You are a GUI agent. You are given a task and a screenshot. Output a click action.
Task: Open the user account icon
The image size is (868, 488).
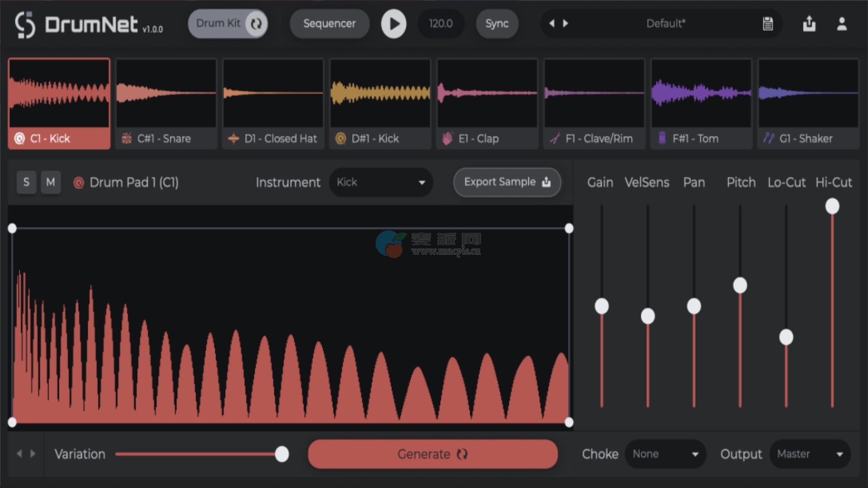tap(841, 23)
